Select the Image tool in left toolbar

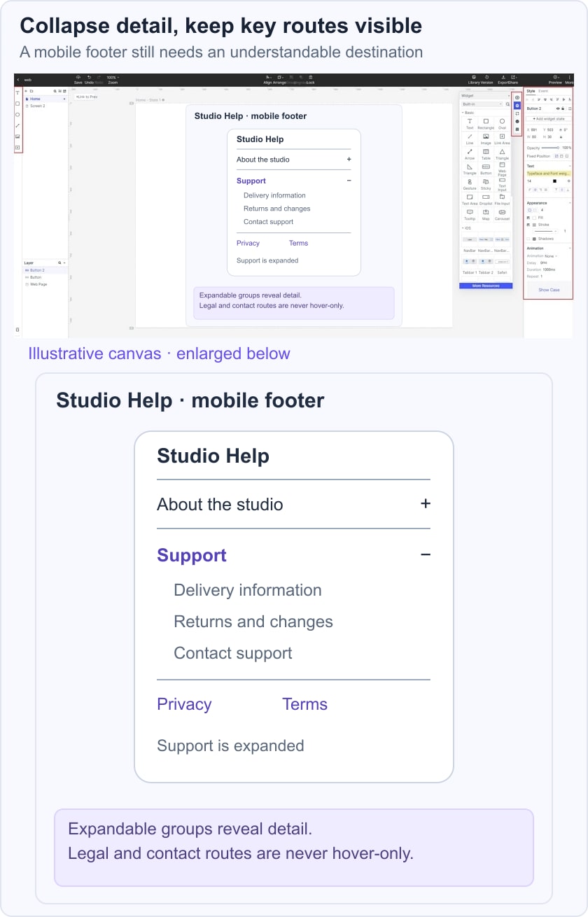click(x=17, y=136)
